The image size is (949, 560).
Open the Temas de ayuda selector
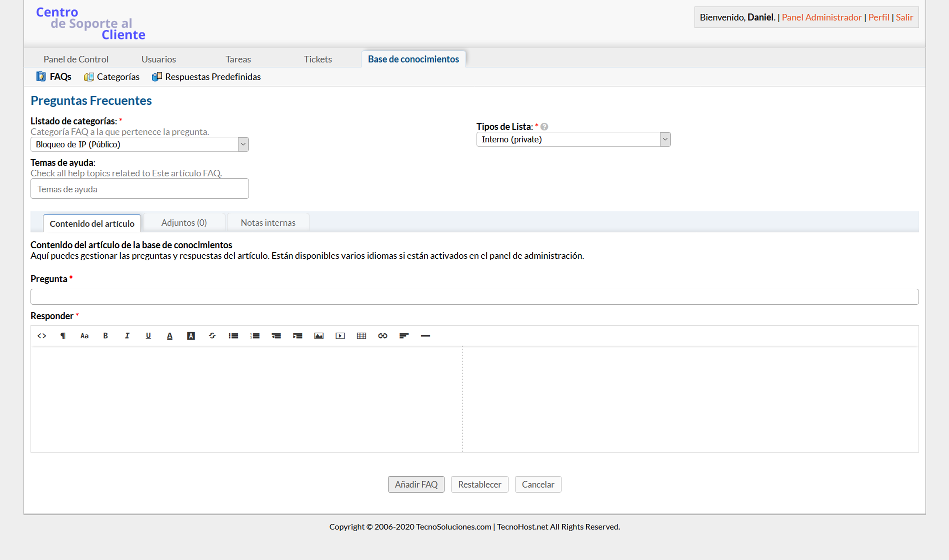[139, 189]
